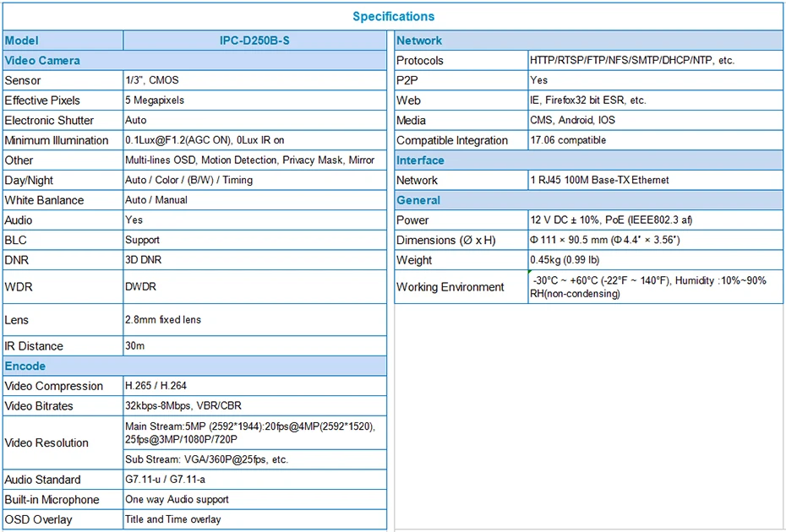Click the Compatible Integration label
Screen dimensions: 786x532
click(x=452, y=140)
